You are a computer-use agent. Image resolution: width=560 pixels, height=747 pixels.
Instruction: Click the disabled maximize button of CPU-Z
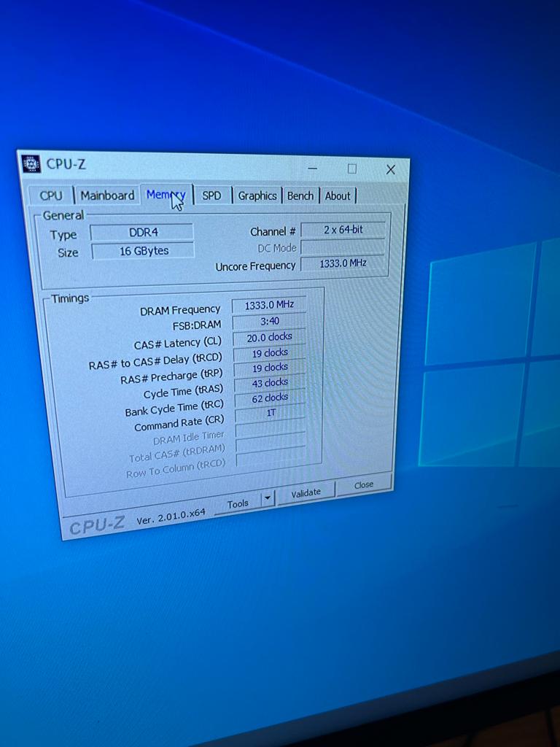coord(352,169)
